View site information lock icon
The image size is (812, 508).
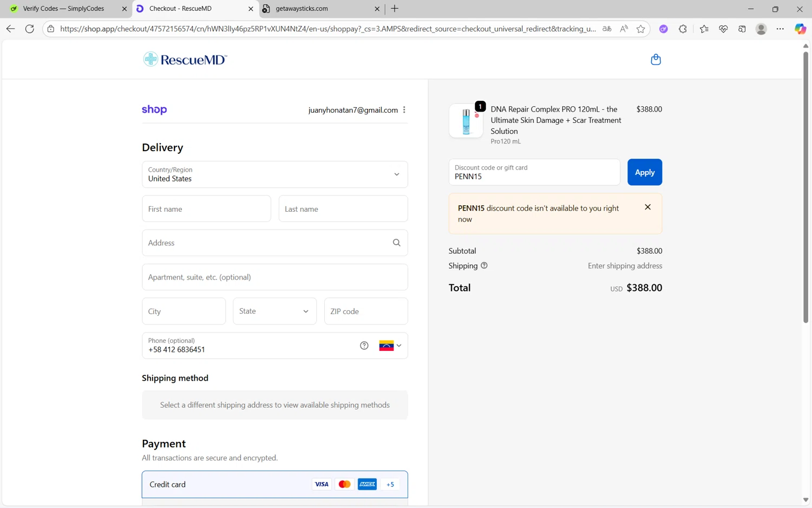click(x=50, y=29)
